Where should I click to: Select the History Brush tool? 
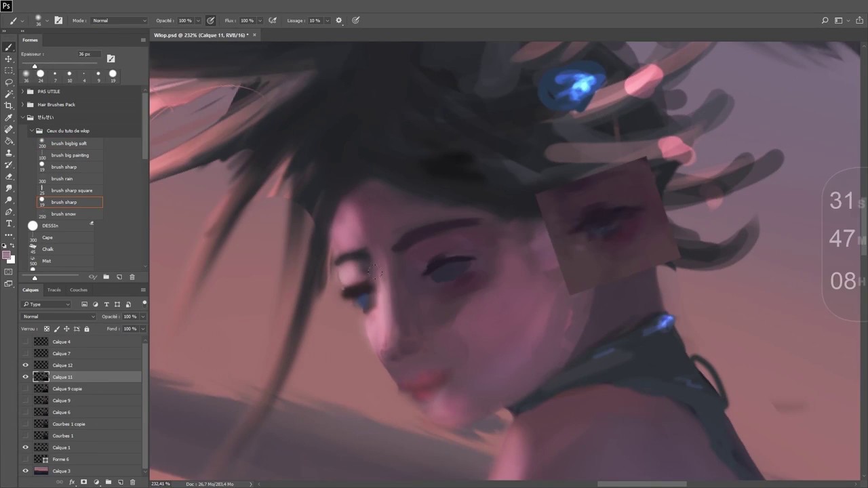[9, 165]
